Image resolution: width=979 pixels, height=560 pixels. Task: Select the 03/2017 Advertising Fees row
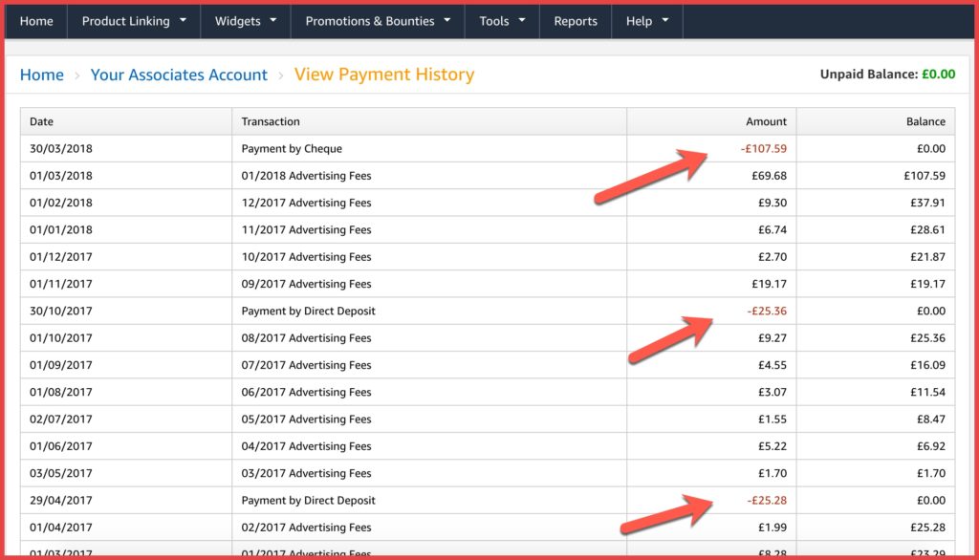tap(488, 473)
